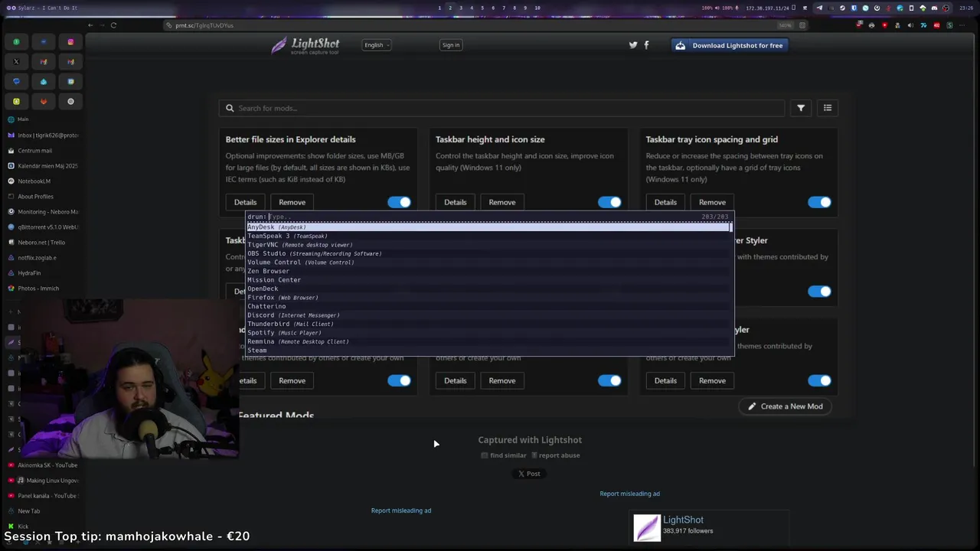Open Lightshot's Facebook icon
This screenshot has height=551, width=980.
coord(646,45)
